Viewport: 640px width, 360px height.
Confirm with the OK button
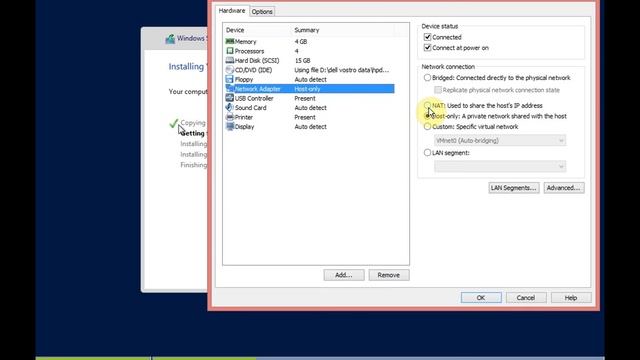pyautogui.click(x=481, y=298)
